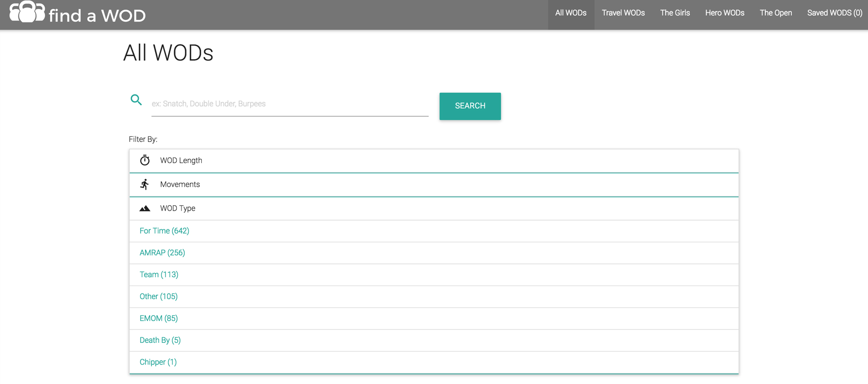Click the kettlebell logo icon

click(x=27, y=12)
